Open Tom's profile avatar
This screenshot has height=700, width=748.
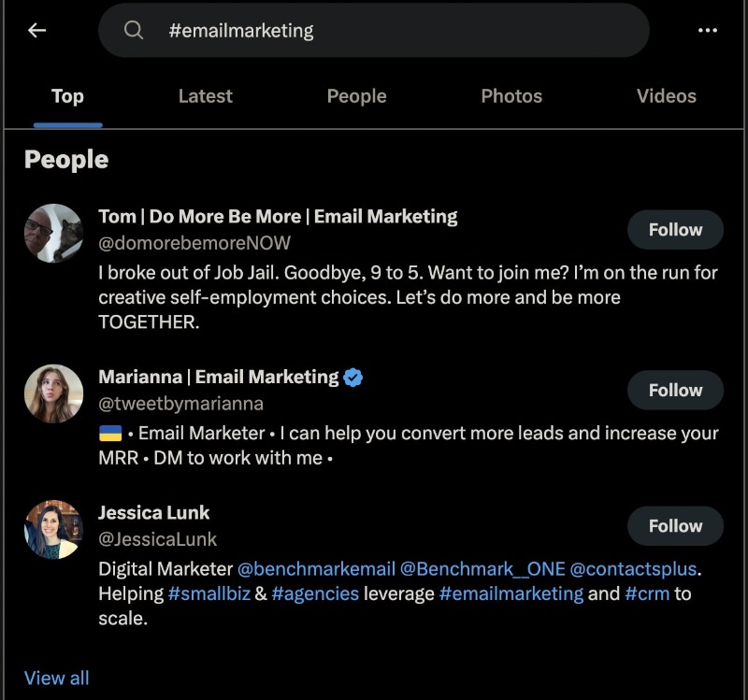click(x=54, y=233)
